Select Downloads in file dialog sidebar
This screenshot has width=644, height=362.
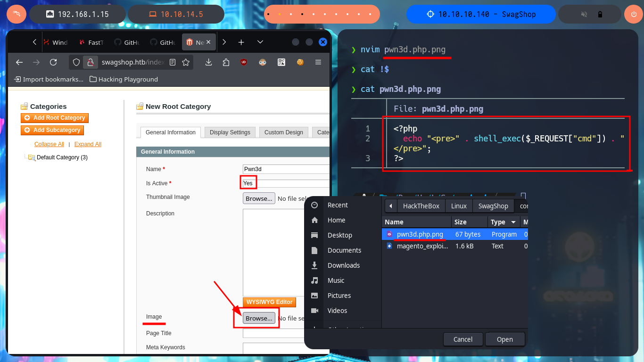pyautogui.click(x=342, y=265)
